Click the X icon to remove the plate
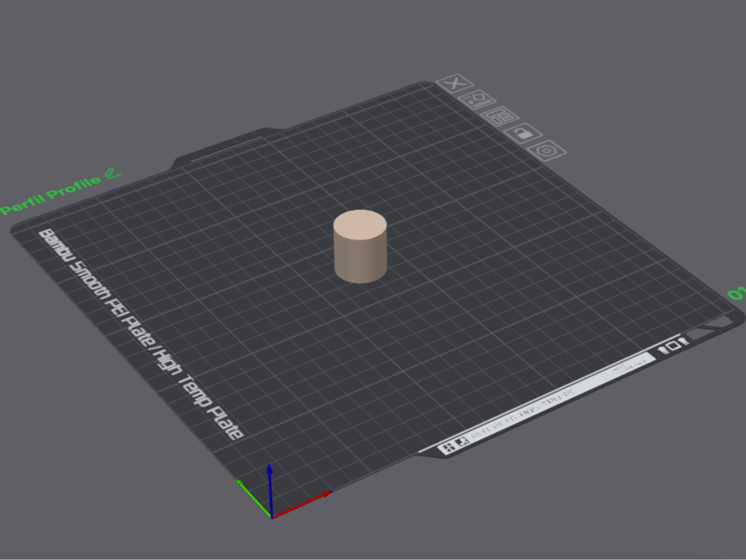This screenshot has height=560, width=746. point(455,83)
